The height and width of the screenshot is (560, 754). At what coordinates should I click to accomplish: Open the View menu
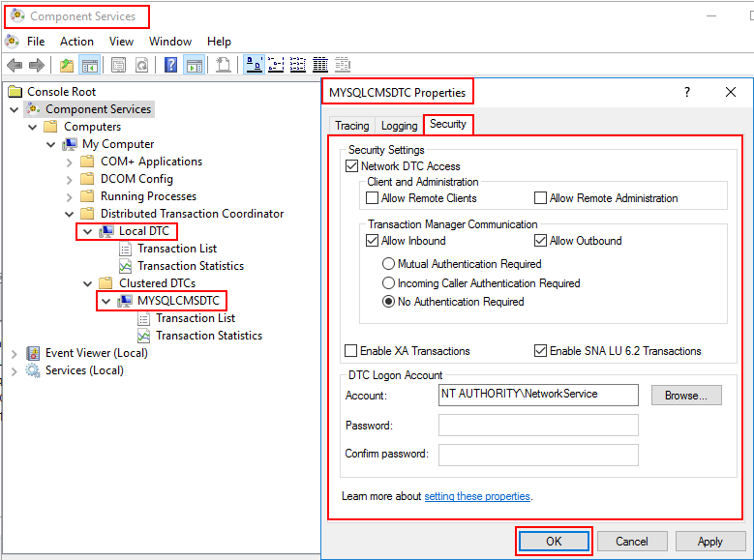[121, 42]
